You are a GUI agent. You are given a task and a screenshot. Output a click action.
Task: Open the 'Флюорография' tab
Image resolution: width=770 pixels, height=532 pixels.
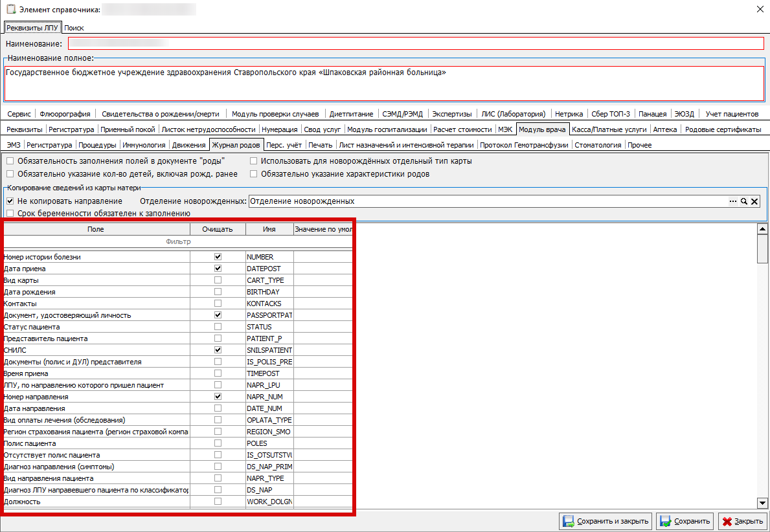point(65,114)
